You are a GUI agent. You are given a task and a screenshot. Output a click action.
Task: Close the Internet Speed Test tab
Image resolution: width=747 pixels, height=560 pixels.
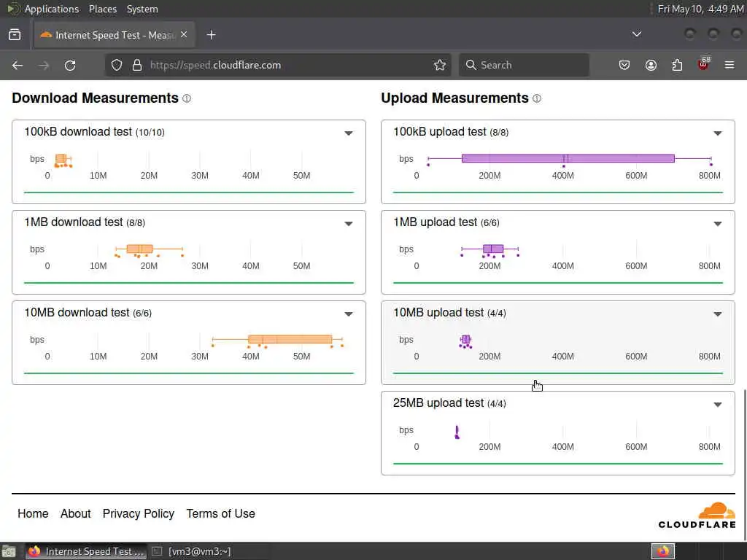[x=184, y=35]
